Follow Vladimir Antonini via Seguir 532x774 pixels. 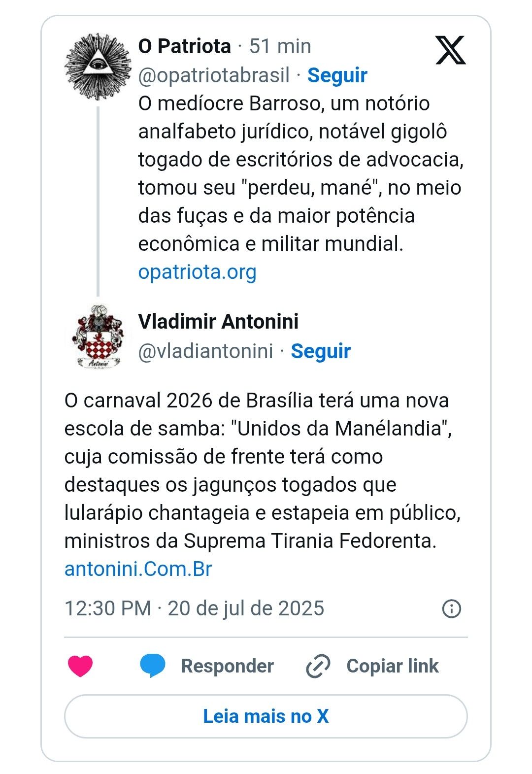(x=321, y=351)
